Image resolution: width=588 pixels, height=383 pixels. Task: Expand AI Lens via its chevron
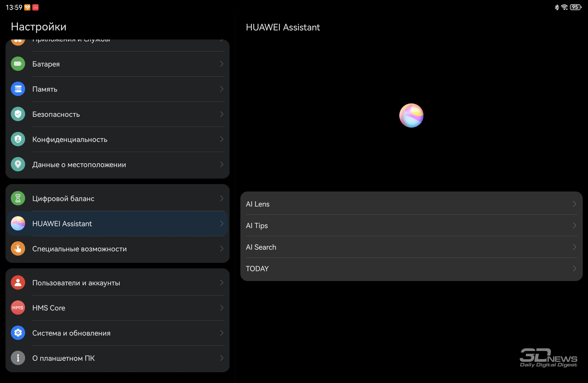(x=574, y=204)
